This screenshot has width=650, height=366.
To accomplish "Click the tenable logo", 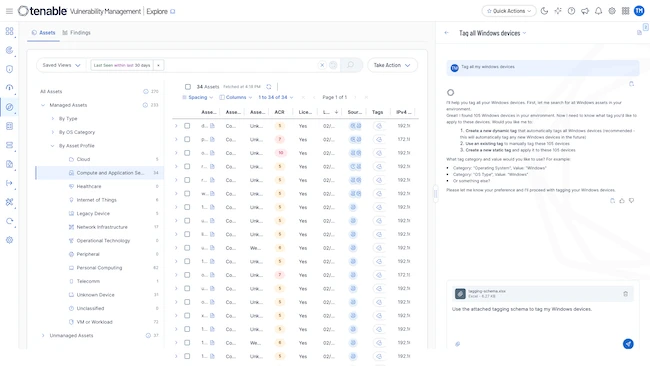I will pyautogui.click(x=42, y=11).
